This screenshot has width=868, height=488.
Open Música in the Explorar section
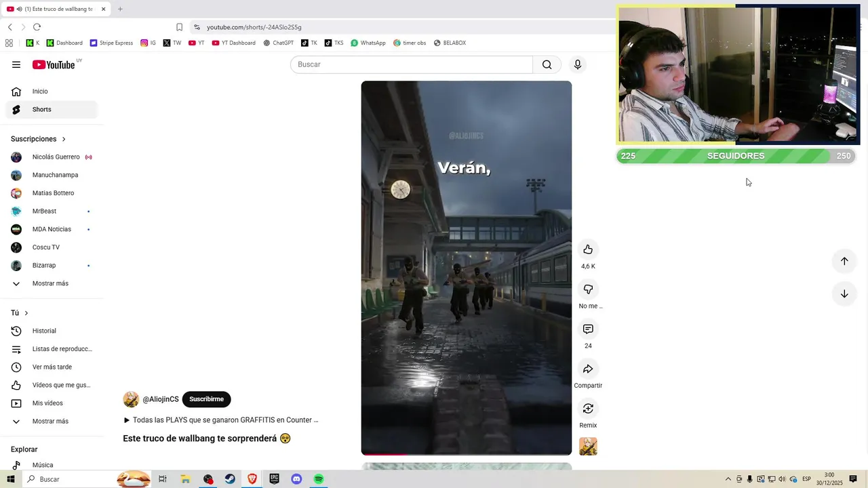[x=52, y=465]
